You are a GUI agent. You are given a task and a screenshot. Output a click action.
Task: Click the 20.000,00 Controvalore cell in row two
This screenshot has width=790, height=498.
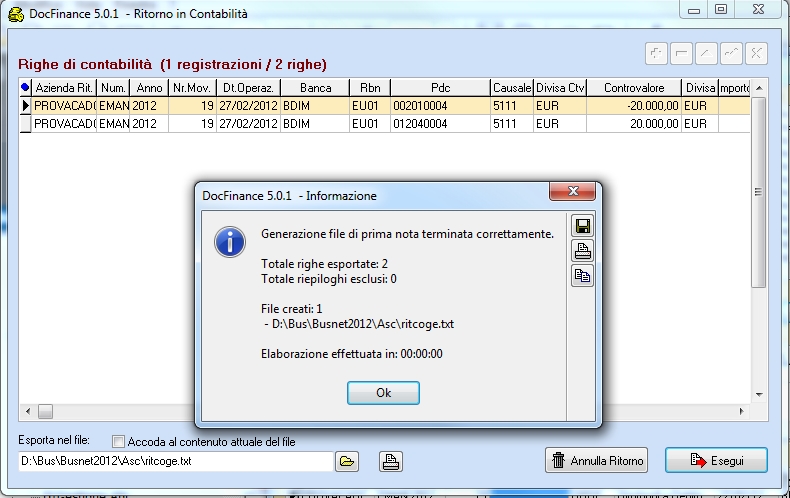[634, 124]
